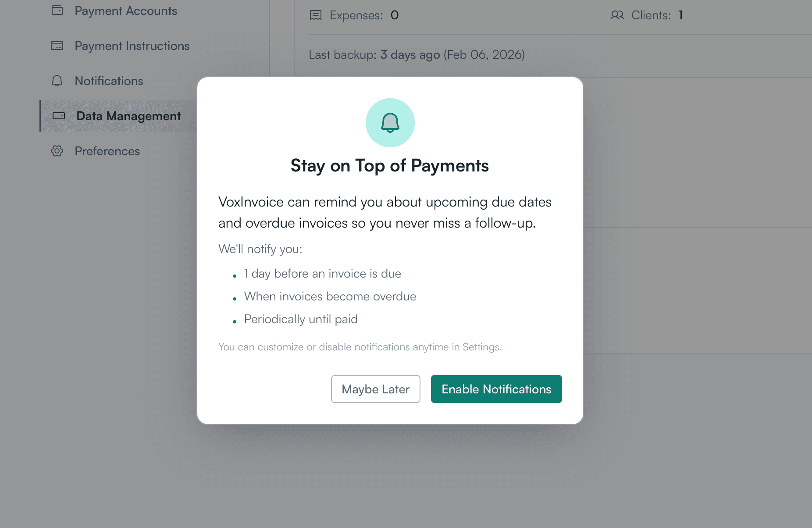Click the Expenses receipt icon
This screenshot has width=812, height=528.
[x=315, y=15]
